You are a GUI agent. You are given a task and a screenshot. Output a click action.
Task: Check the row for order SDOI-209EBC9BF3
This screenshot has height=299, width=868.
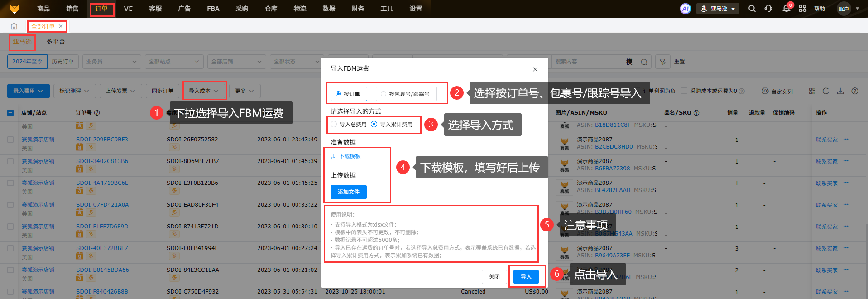click(10, 140)
